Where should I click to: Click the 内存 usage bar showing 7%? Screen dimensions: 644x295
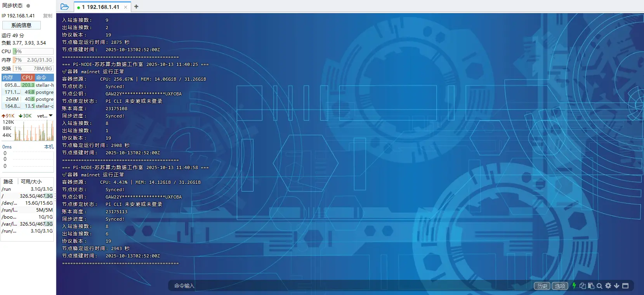[x=33, y=60]
